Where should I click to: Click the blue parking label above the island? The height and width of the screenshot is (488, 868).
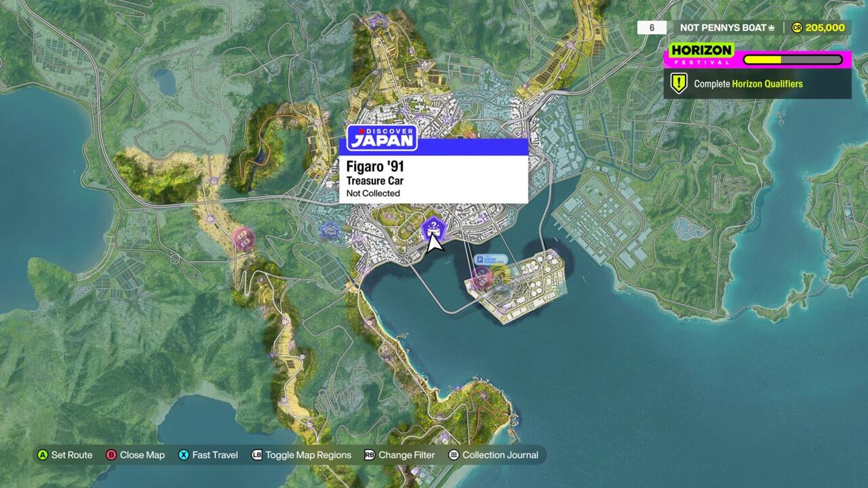click(490, 260)
